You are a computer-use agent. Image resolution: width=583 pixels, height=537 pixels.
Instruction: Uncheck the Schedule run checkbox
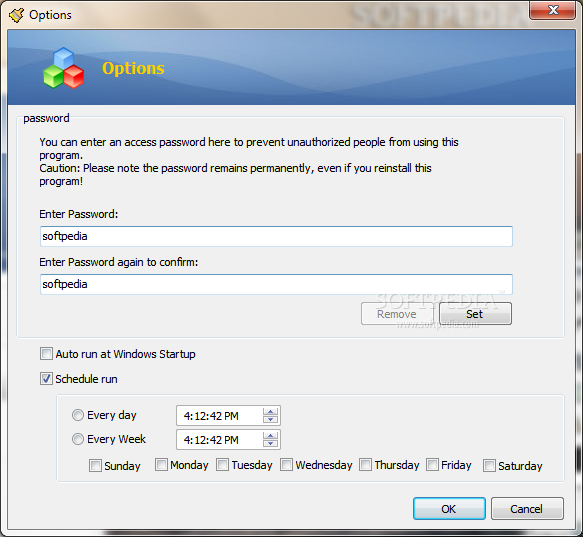[46, 379]
